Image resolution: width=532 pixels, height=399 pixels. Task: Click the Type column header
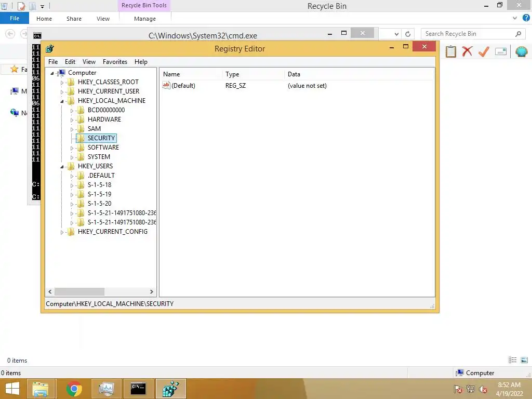(x=254, y=74)
